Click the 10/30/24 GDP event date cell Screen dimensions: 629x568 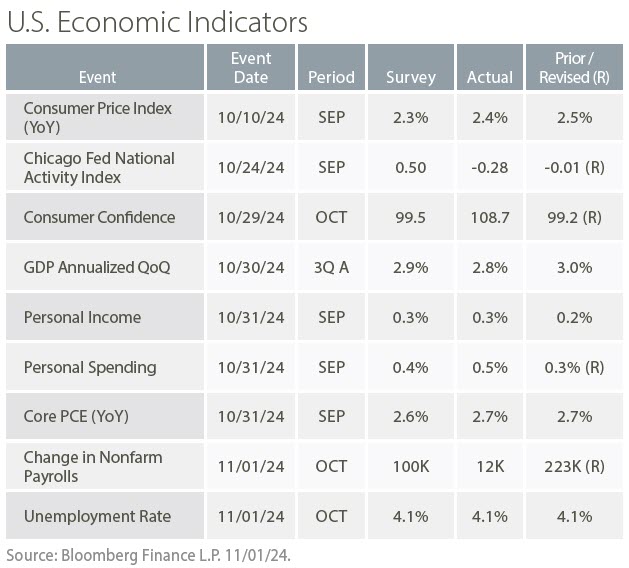(251, 267)
